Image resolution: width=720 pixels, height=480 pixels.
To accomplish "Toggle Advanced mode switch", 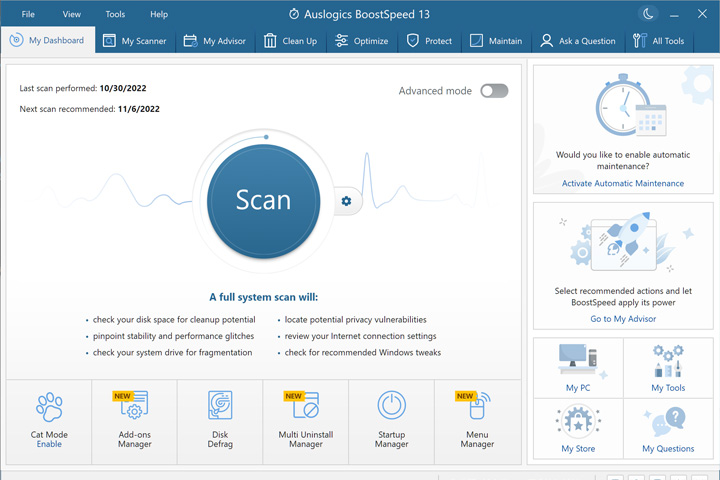I will pyautogui.click(x=494, y=91).
